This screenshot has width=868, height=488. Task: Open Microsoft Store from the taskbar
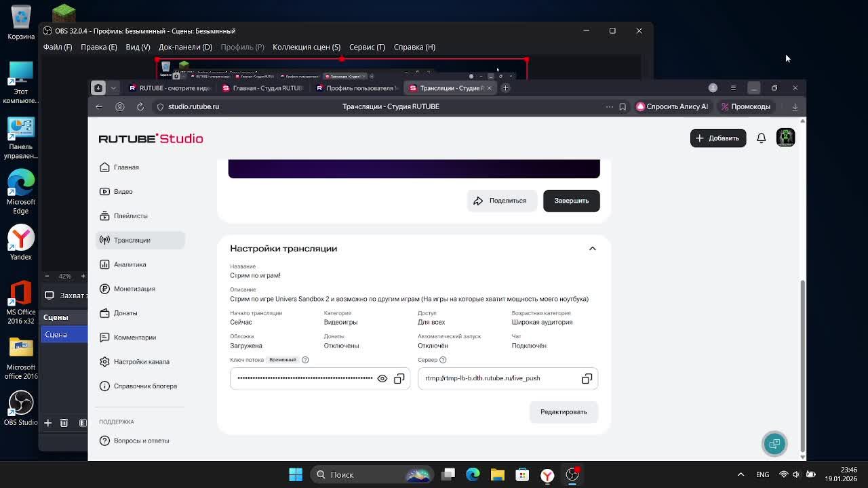[x=522, y=474]
